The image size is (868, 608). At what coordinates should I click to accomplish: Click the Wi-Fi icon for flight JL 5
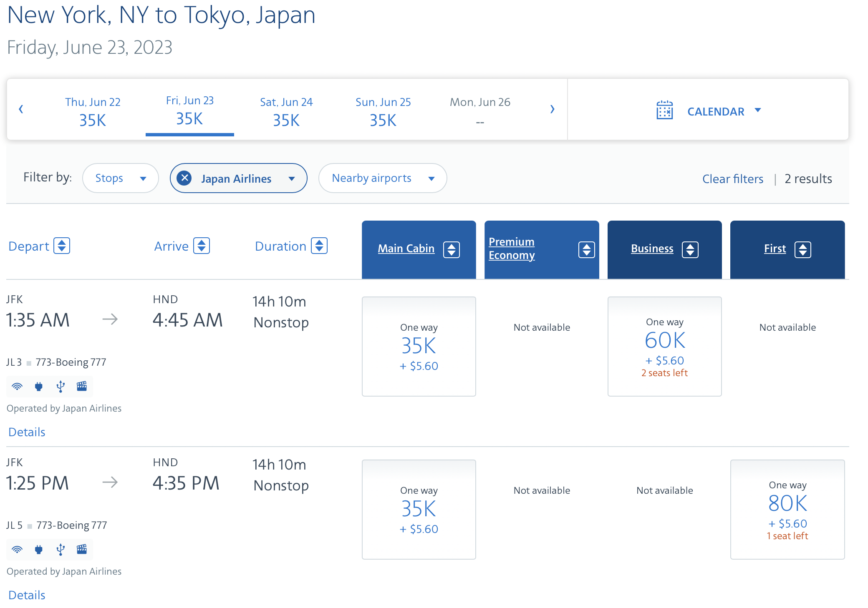17,550
